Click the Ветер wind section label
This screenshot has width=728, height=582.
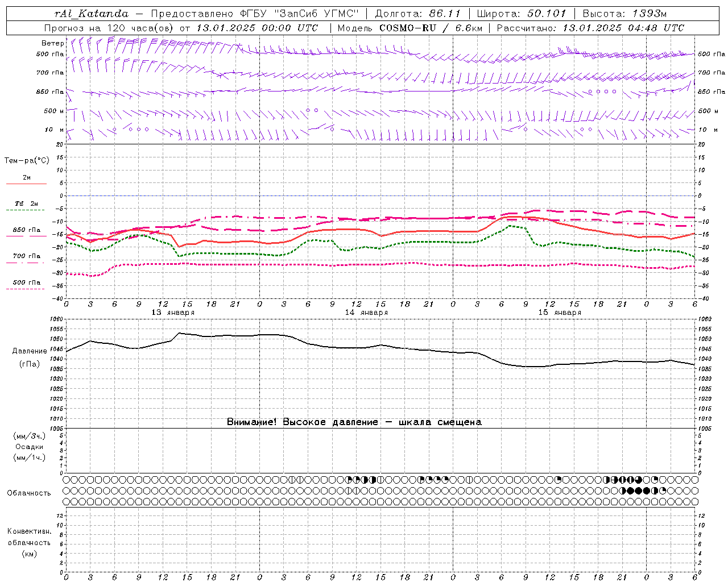(x=52, y=43)
